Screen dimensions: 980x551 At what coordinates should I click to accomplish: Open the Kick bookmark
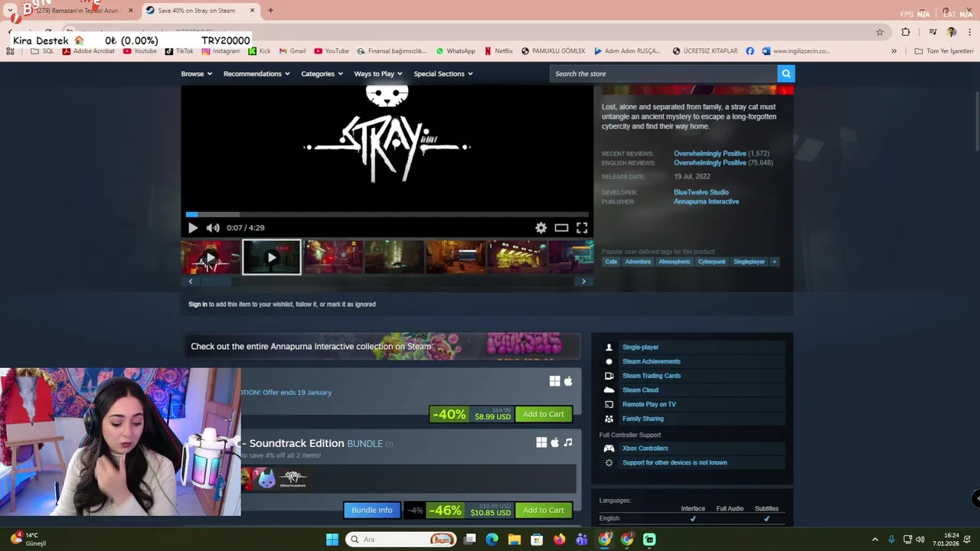point(260,51)
